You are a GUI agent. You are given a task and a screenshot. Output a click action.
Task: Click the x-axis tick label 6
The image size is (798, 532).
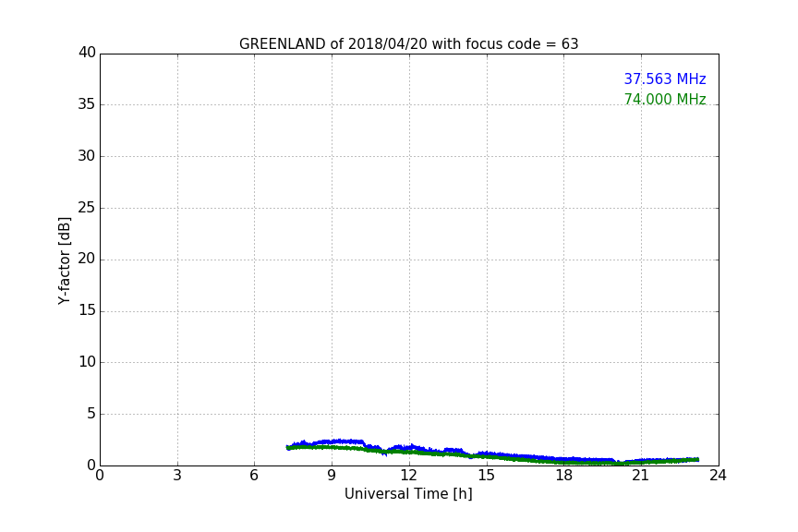click(254, 476)
